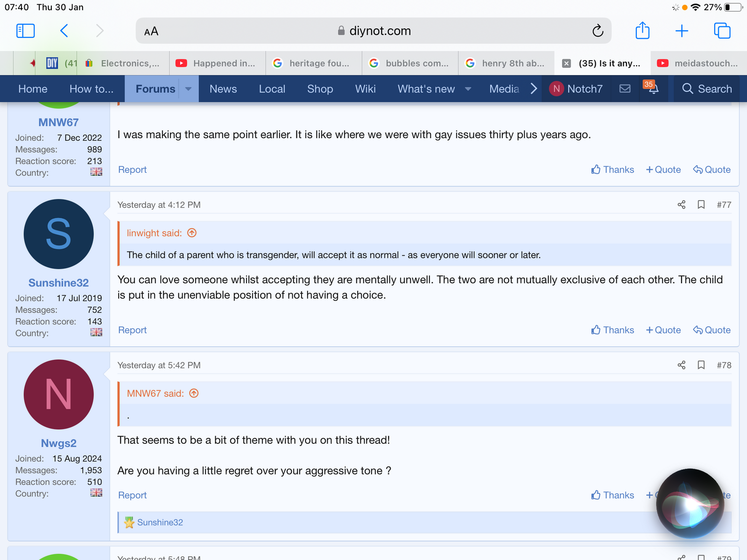The width and height of the screenshot is (747, 560).
Task: Open Nwgs2 user profile link
Action: (58, 443)
